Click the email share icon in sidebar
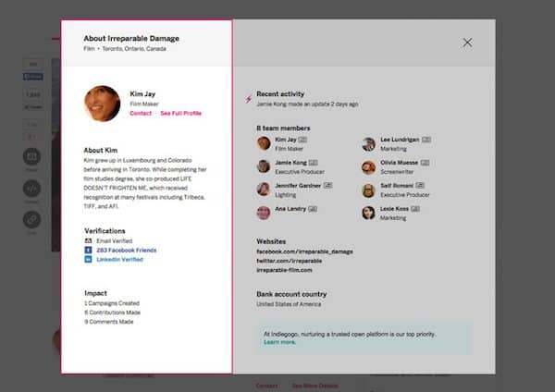This screenshot has height=392, width=555. click(x=31, y=158)
